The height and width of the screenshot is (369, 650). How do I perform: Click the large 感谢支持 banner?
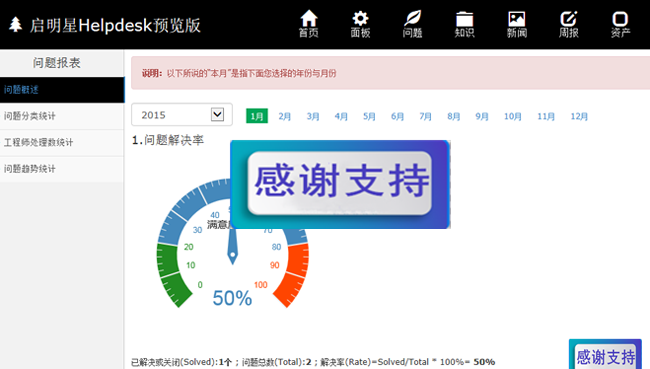(x=340, y=184)
